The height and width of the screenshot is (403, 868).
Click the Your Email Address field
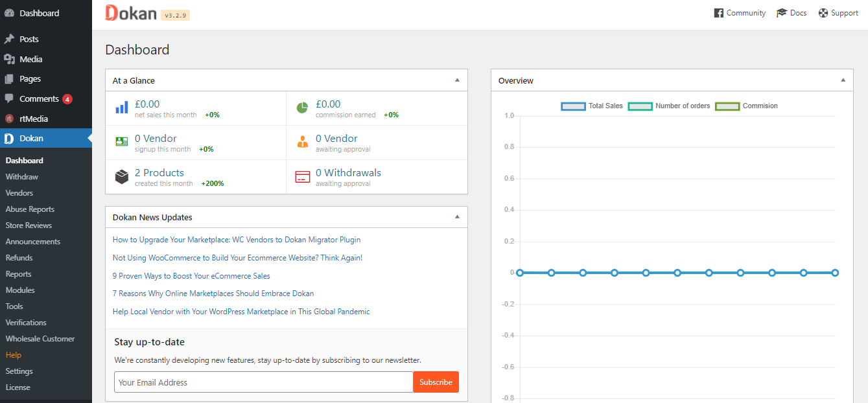click(x=264, y=382)
